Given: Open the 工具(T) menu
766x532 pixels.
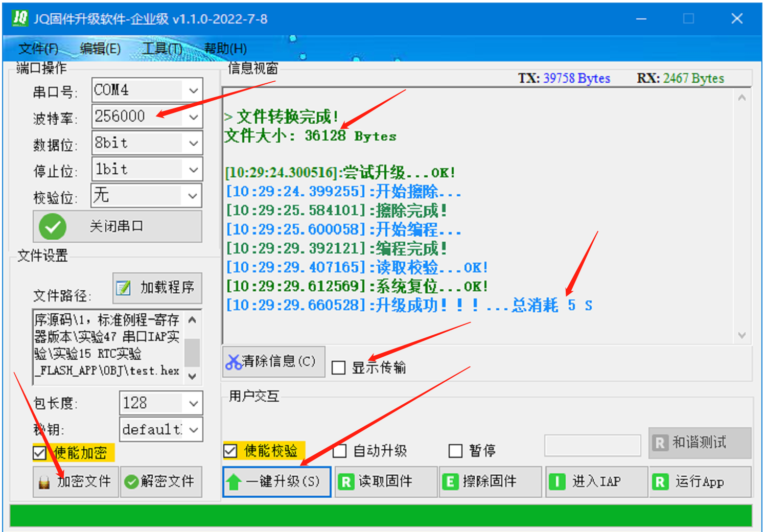Looking at the screenshot, I should (x=161, y=49).
